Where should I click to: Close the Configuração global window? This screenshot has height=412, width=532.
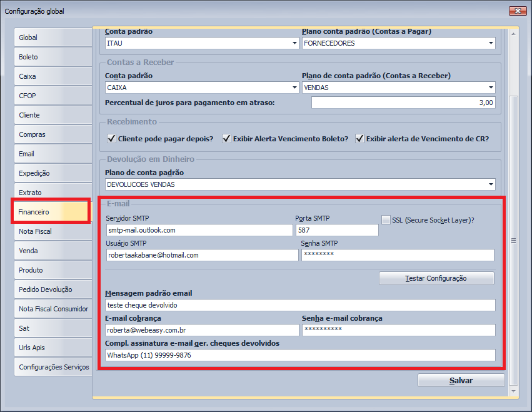(517, 11)
